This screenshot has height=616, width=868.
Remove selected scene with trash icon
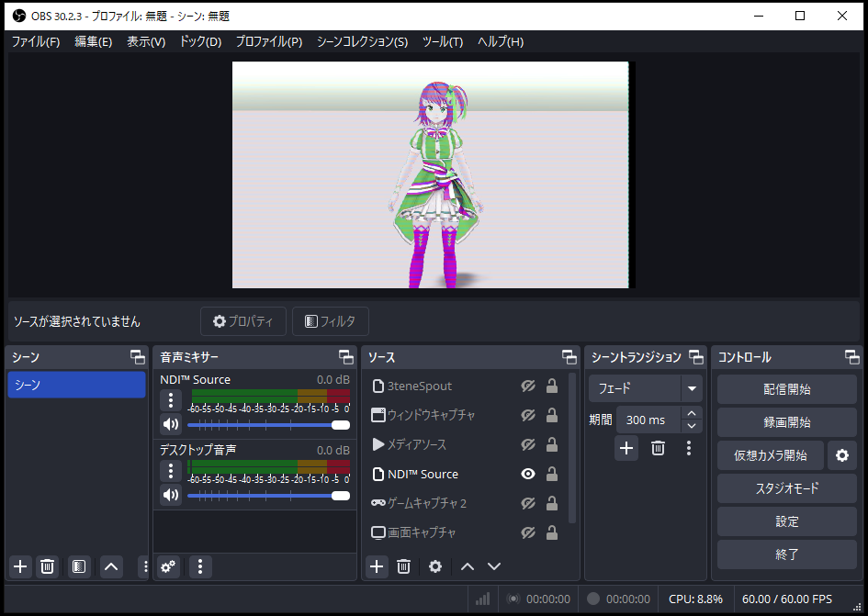click(x=47, y=566)
